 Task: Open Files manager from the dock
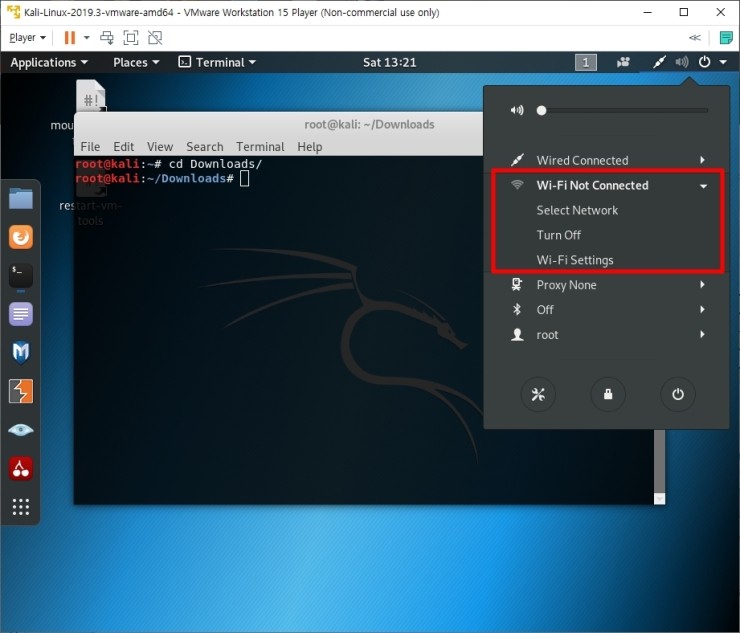point(21,198)
